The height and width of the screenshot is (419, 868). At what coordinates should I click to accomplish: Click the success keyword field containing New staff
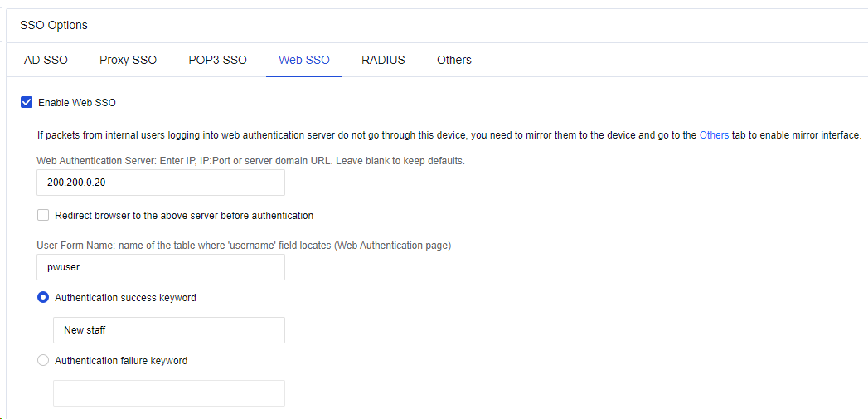coord(169,330)
